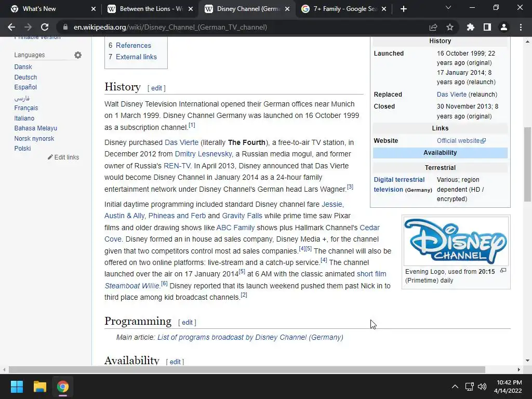The height and width of the screenshot is (399, 532).
Task: Click the browser forward arrow
Action: (x=28, y=27)
